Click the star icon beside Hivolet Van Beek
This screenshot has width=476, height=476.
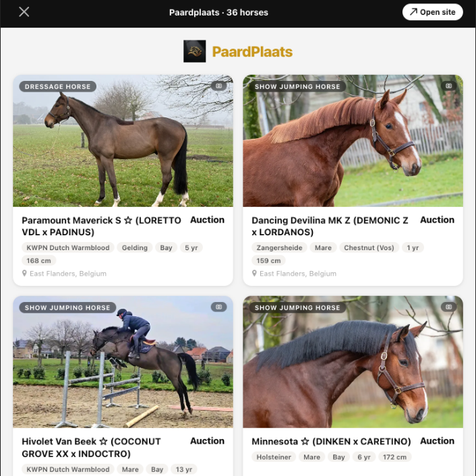(104, 442)
